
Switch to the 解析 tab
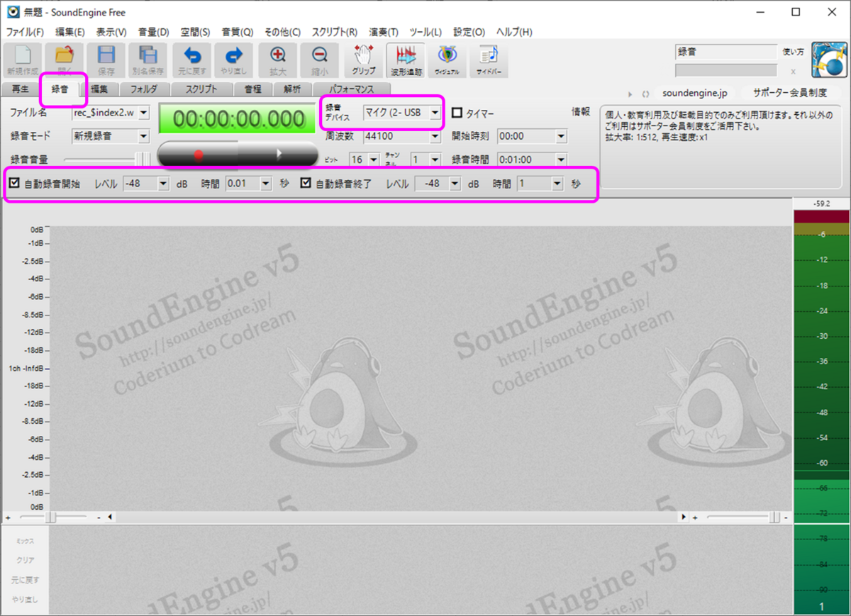coord(292,89)
